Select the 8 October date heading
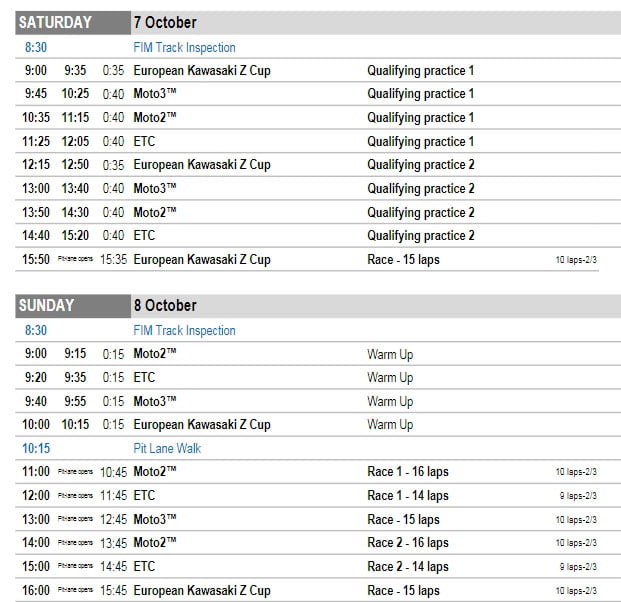Screen dimensions: 621x602 coord(165,305)
